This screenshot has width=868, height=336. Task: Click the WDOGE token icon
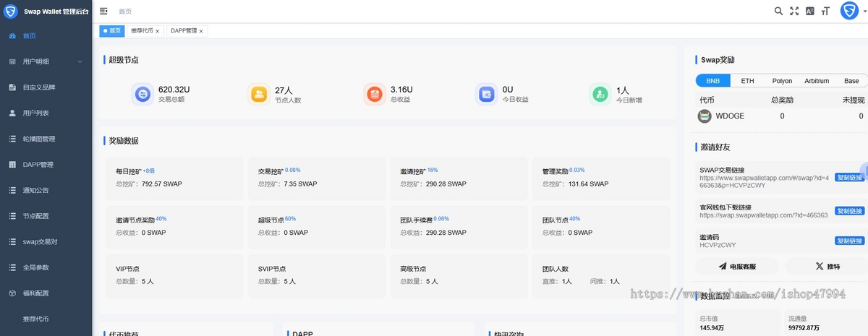click(x=705, y=116)
